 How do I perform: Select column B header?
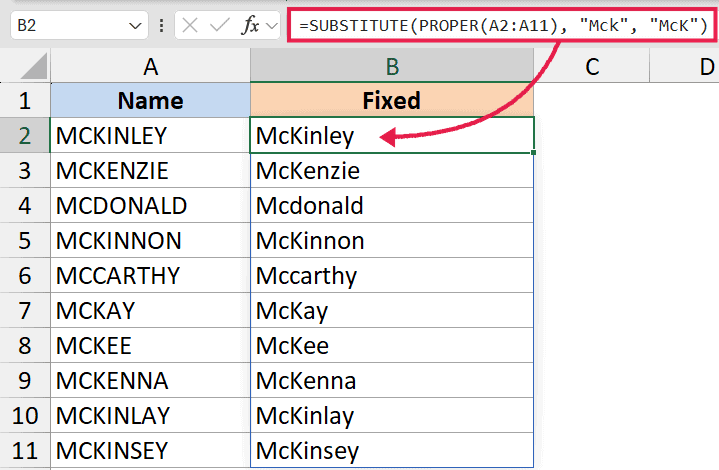click(392, 66)
